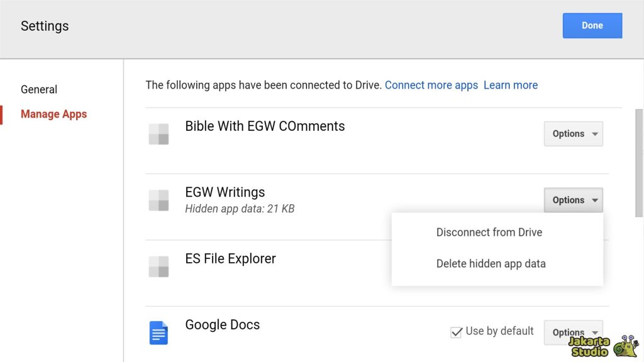Click the Bible With EGW COmments placeholder icon
Viewport: 644px width, 362px height.
tap(158, 134)
